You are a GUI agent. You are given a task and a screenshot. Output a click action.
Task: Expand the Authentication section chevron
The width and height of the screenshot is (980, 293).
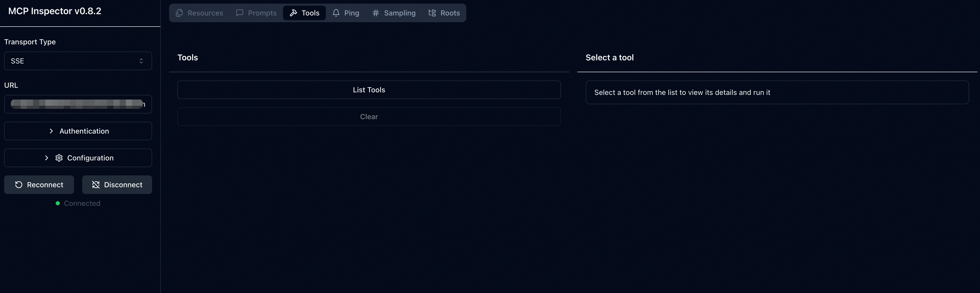tap(51, 131)
